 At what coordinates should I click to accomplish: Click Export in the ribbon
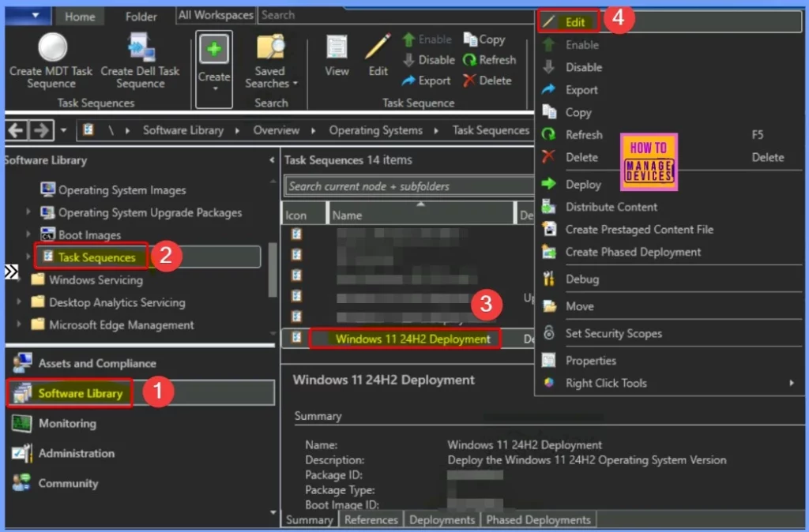(x=426, y=81)
